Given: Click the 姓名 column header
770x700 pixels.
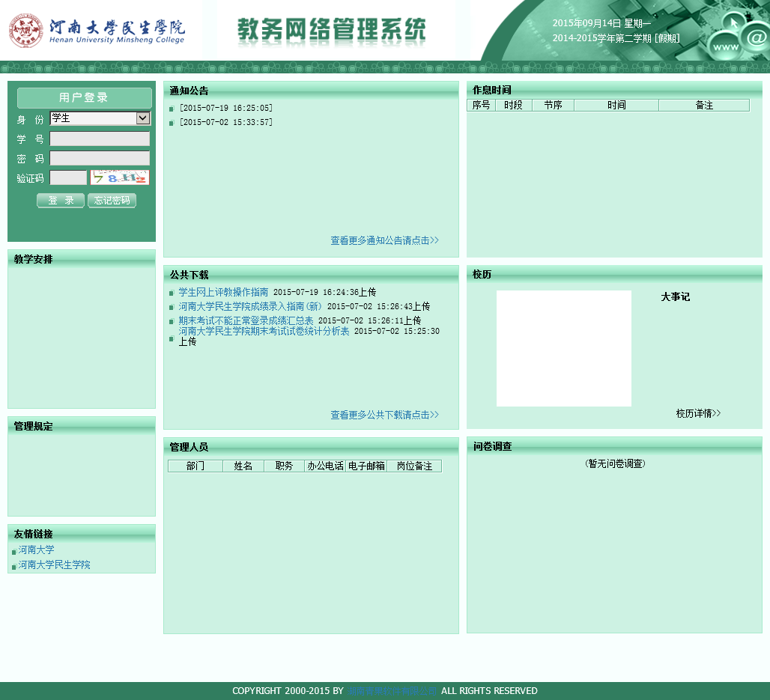Looking at the screenshot, I should (x=243, y=466).
